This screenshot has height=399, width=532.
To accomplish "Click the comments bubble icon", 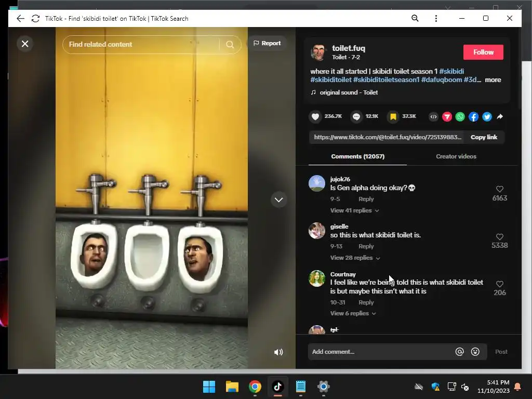I will tap(356, 117).
